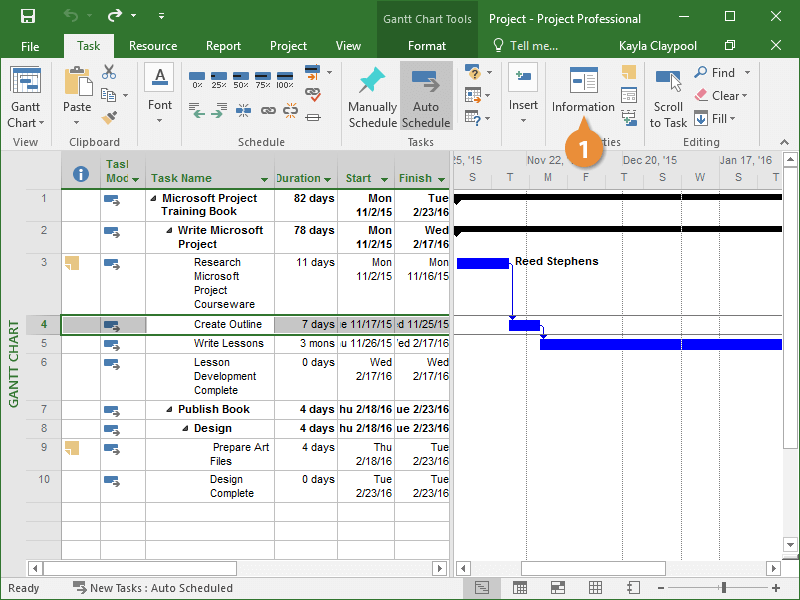Screen dimensions: 800x600
Task: Click Scroll to Task button
Action: [668, 98]
